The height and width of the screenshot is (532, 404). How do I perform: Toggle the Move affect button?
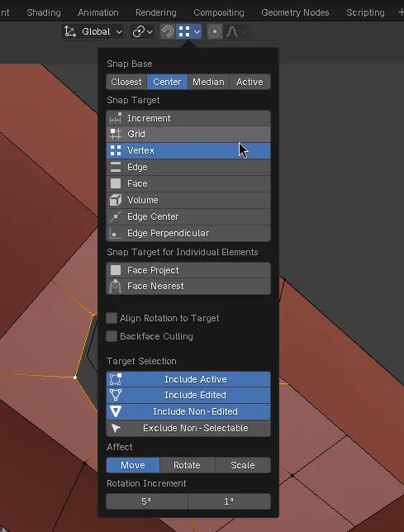point(133,465)
